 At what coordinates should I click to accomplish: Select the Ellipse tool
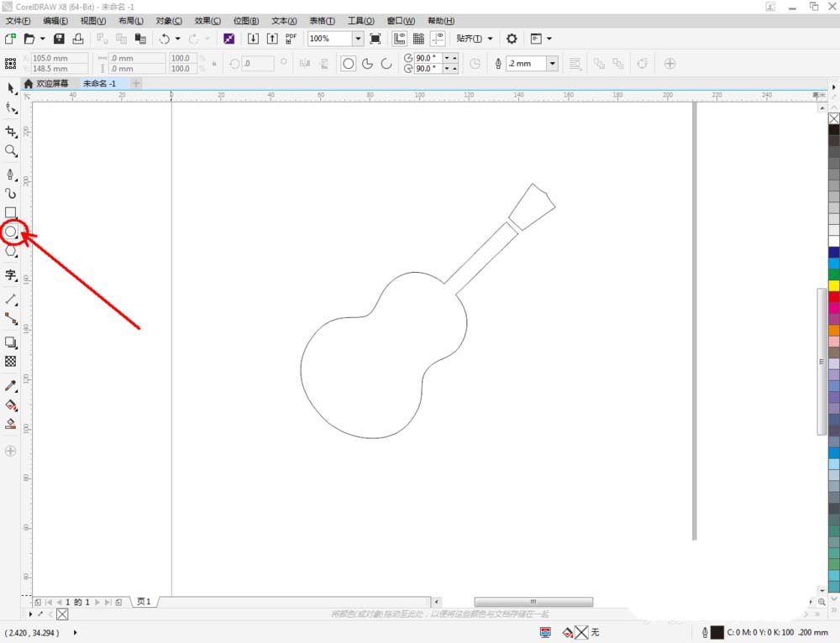point(11,232)
